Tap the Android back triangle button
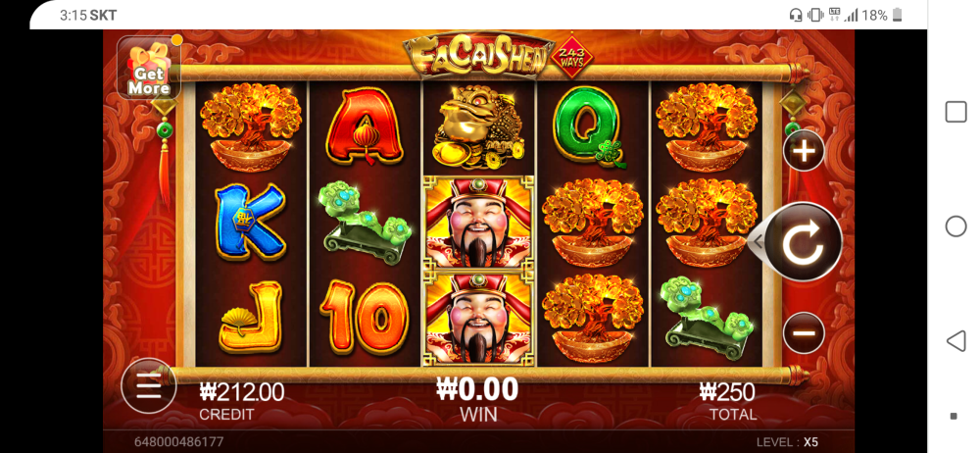The height and width of the screenshot is (453, 980). click(955, 341)
